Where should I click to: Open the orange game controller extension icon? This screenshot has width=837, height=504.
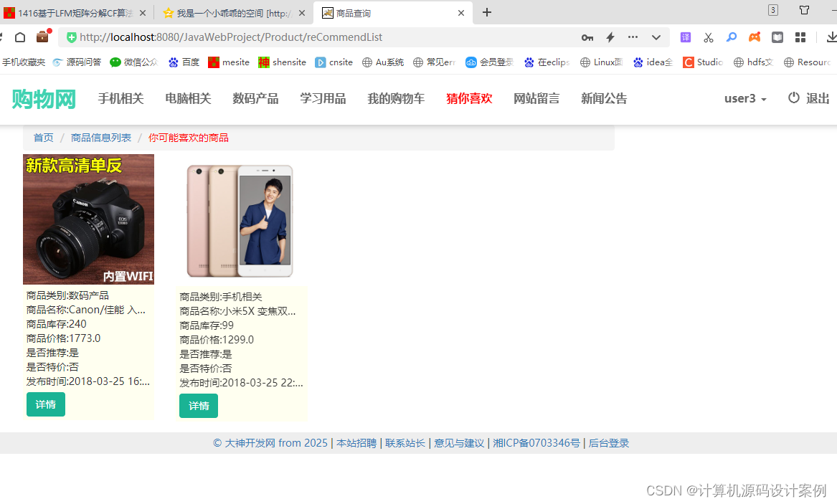tap(755, 37)
